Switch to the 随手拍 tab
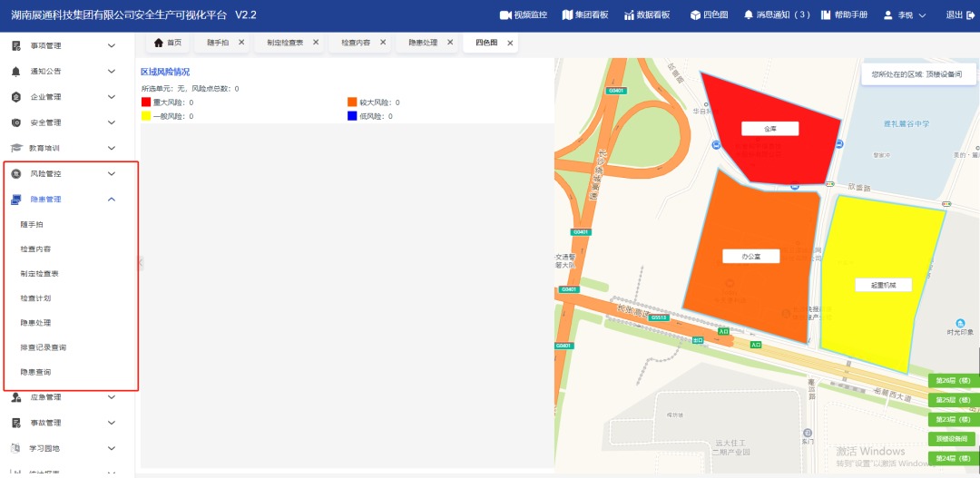 click(221, 43)
